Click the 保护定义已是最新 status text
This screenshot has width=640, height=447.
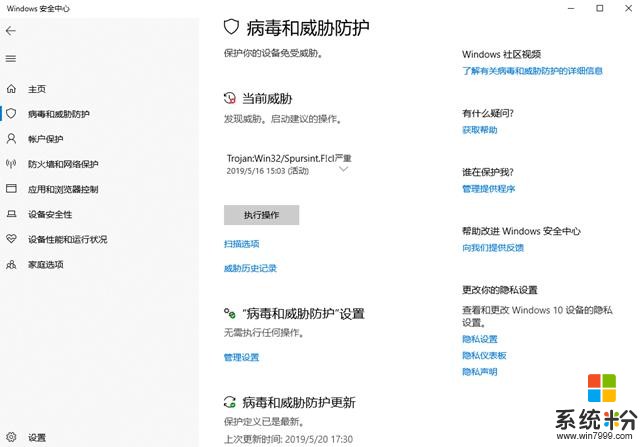click(x=264, y=421)
